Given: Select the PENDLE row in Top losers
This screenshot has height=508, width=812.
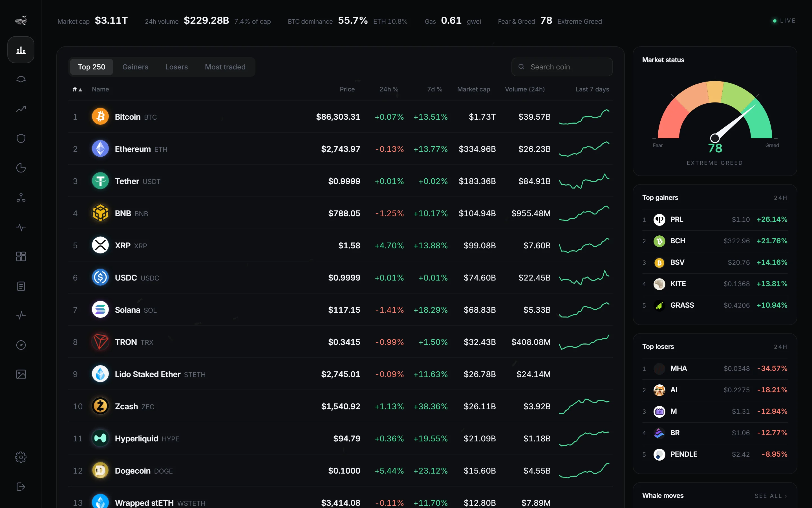Looking at the screenshot, I should coord(715,454).
